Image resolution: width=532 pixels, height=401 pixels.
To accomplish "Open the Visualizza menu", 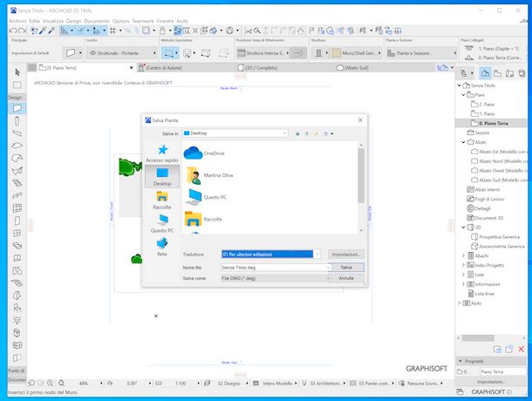I will tap(53, 21).
